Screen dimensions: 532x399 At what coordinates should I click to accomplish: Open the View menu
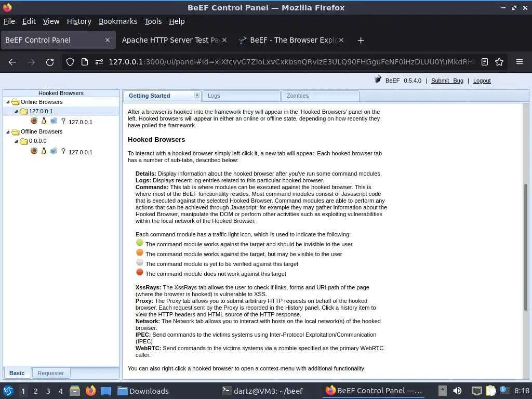(51, 21)
